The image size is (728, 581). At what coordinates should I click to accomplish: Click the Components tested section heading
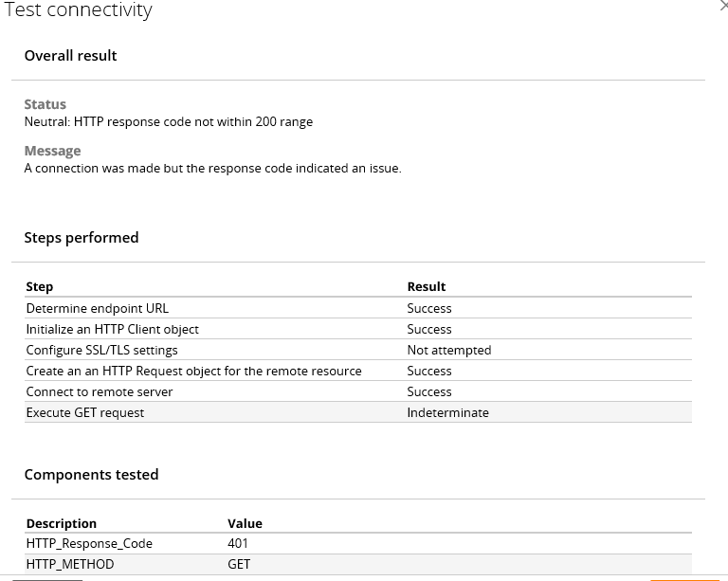coord(91,475)
